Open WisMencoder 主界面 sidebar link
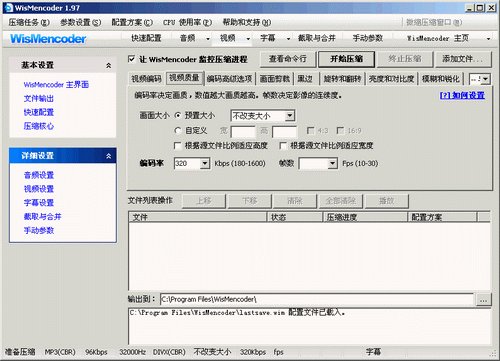The height and width of the screenshot is (361, 500). (x=56, y=85)
